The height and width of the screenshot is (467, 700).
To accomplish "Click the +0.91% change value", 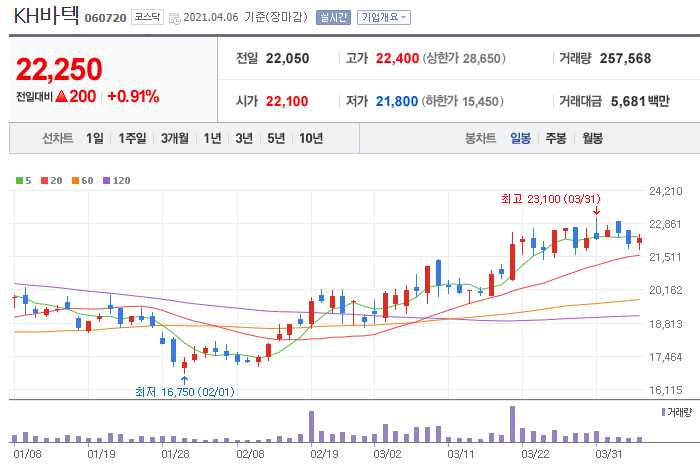I will (x=133, y=96).
